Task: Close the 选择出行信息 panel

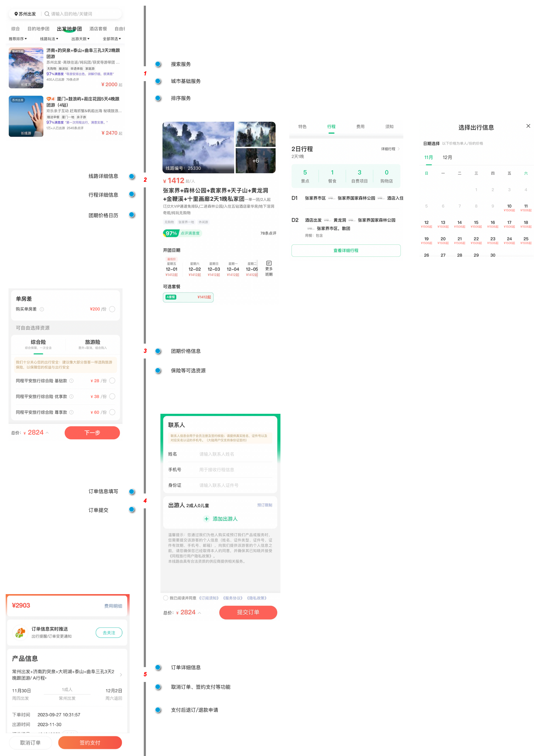Action: [528, 126]
